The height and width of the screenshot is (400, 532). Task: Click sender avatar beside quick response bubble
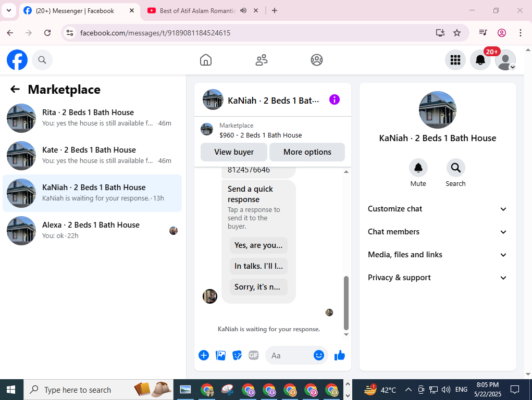pos(209,296)
